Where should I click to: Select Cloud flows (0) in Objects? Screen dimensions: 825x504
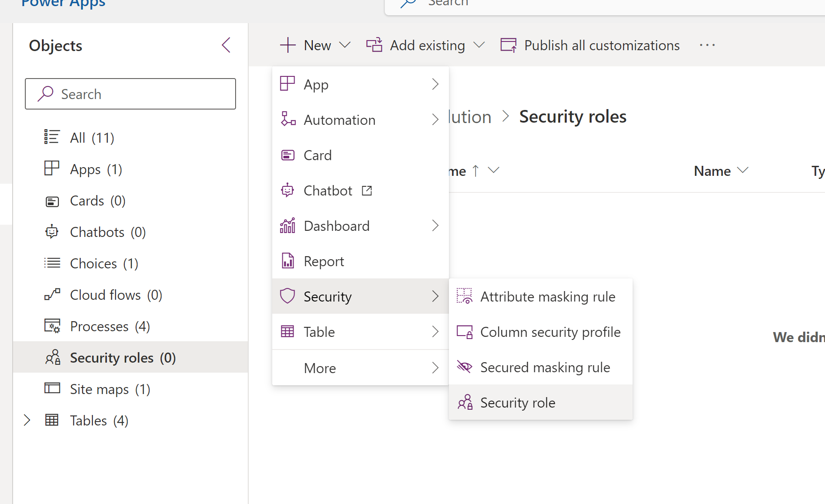click(130, 295)
